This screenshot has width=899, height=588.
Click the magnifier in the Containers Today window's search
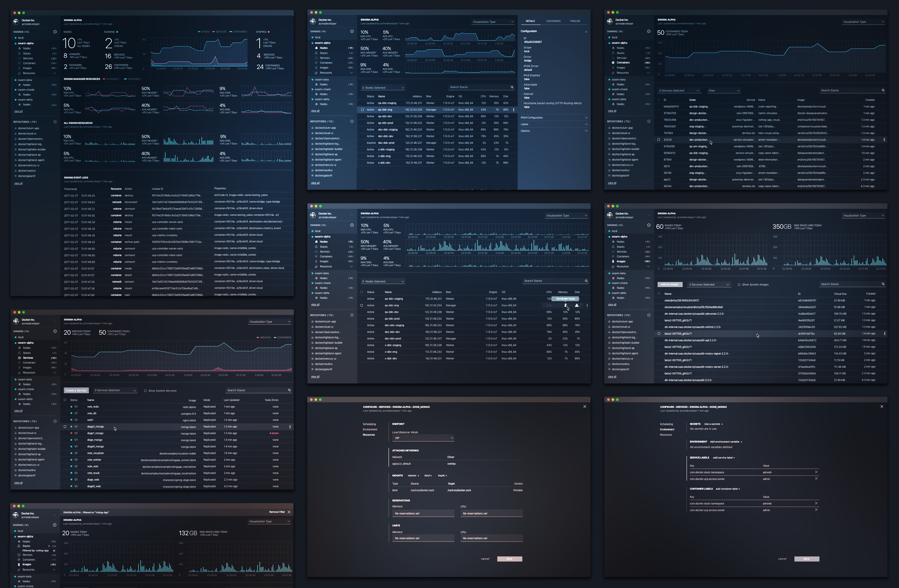click(x=883, y=91)
